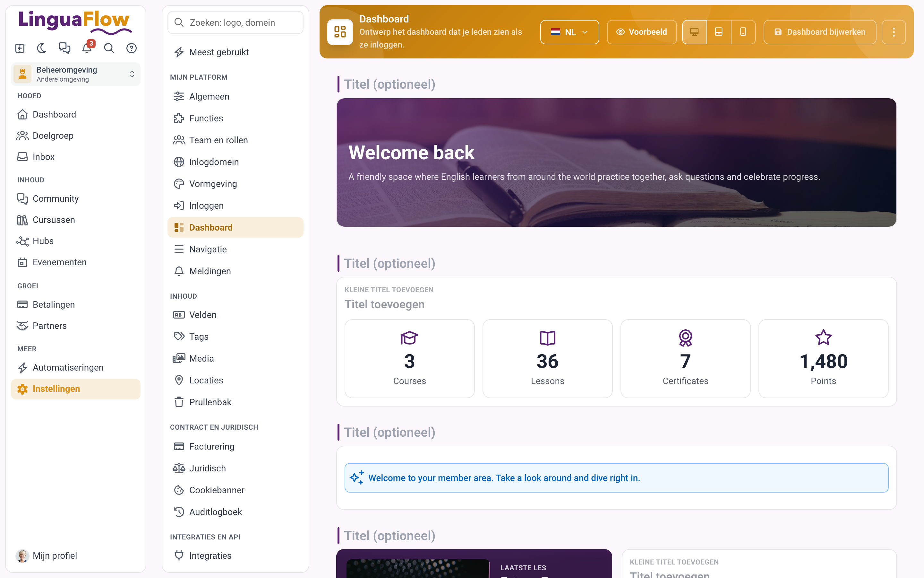Open Cursussen
The height and width of the screenshot is (578, 924).
tap(76, 220)
